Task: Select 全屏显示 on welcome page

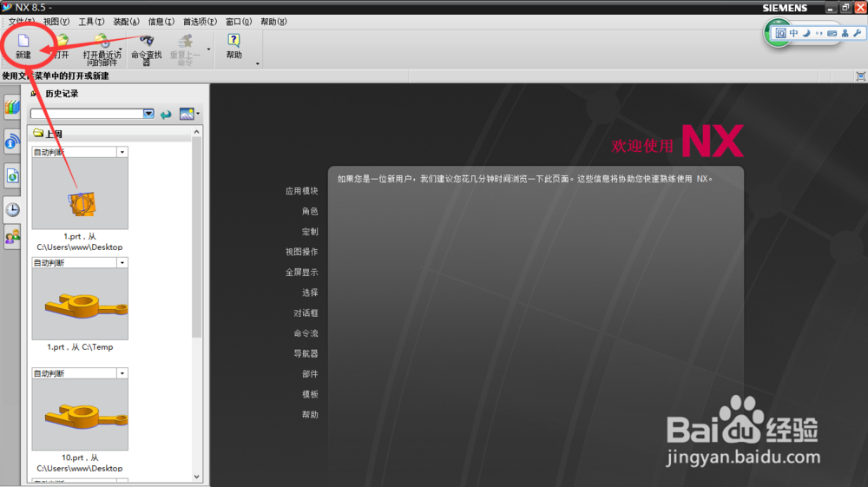Action: click(x=302, y=273)
